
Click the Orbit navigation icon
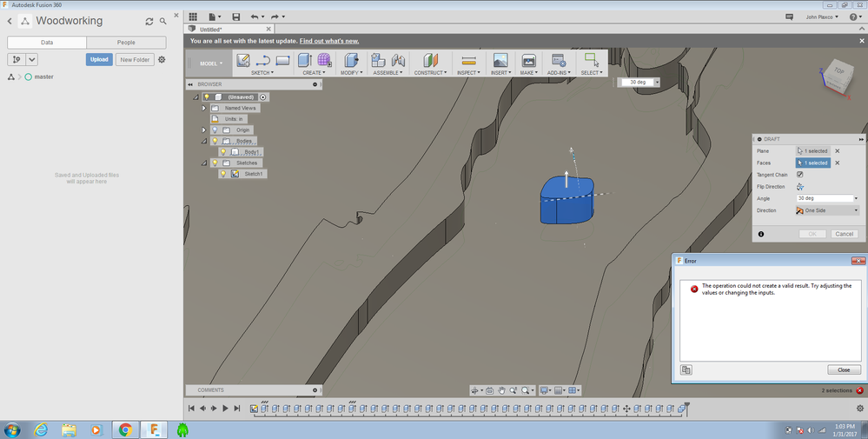tap(474, 391)
